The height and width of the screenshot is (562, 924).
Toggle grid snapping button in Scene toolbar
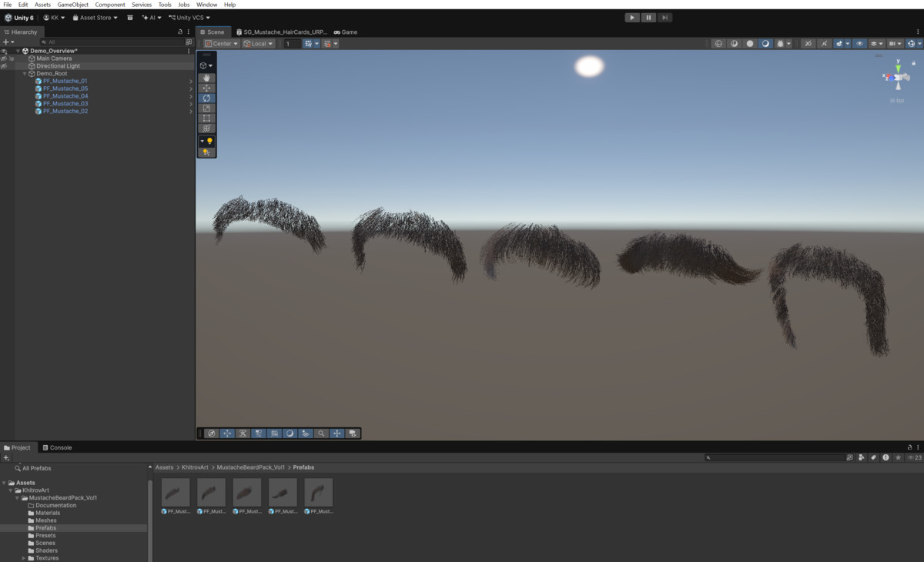click(x=308, y=44)
